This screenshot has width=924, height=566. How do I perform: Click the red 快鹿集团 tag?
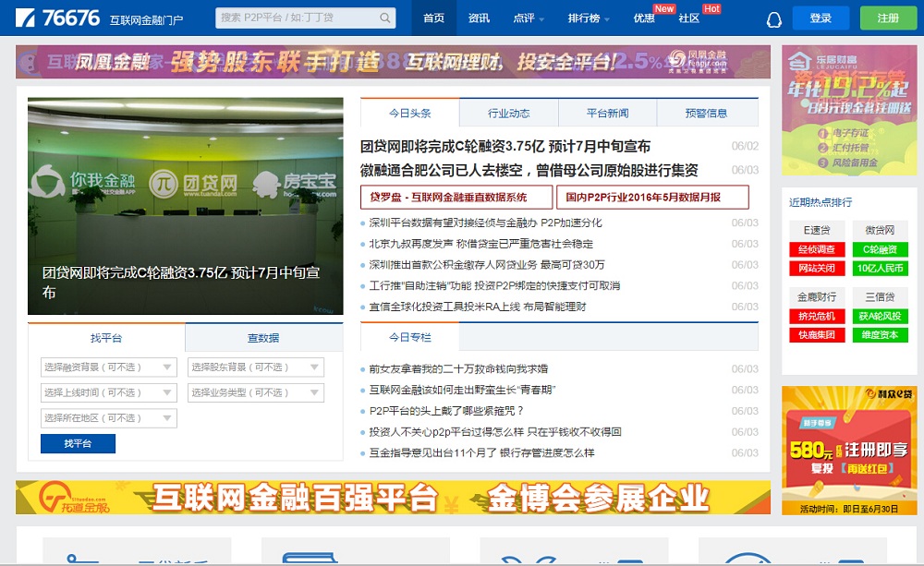coord(817,335)
